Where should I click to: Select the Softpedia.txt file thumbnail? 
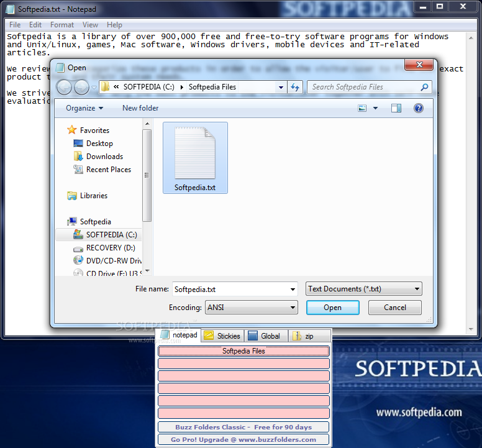point(195,158)
